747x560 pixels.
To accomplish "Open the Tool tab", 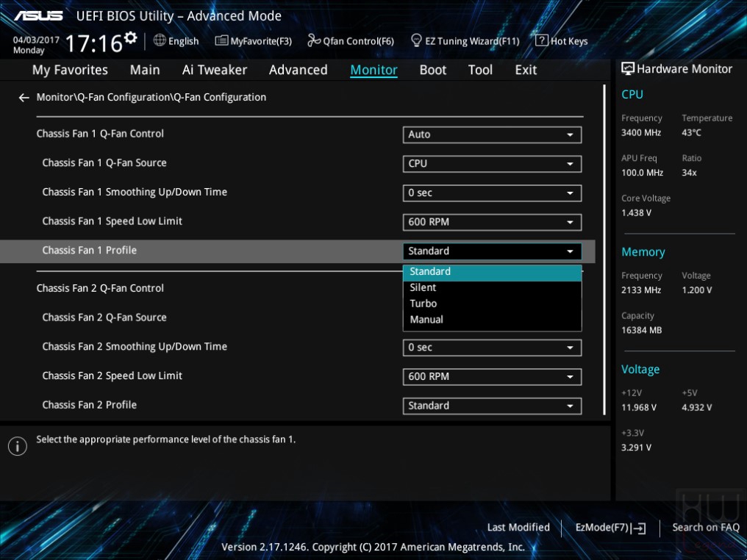I will (480, 70).
